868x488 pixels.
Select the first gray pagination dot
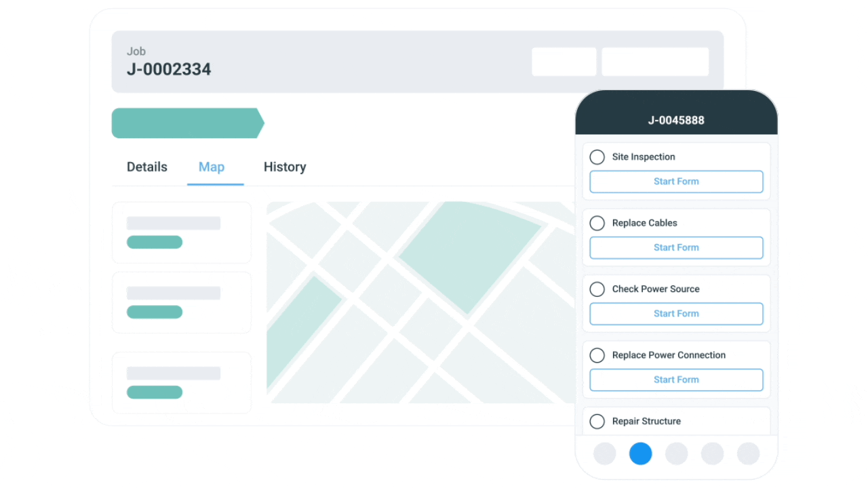click(x=604, y=453)
